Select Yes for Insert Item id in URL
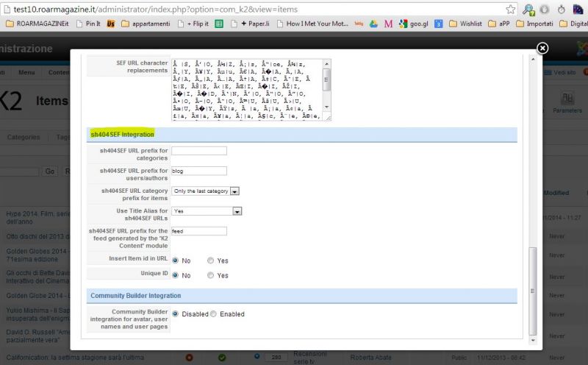 click(211, 261)
